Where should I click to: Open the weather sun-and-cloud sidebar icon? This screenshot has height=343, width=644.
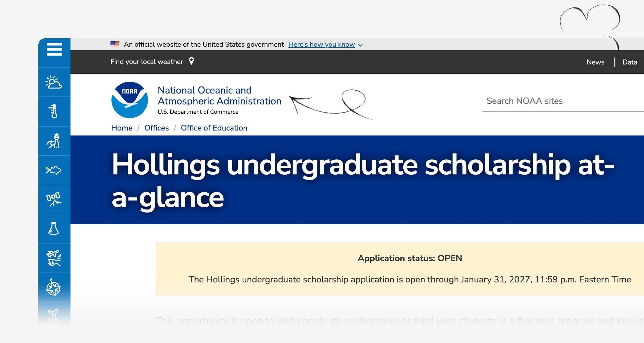54,82
